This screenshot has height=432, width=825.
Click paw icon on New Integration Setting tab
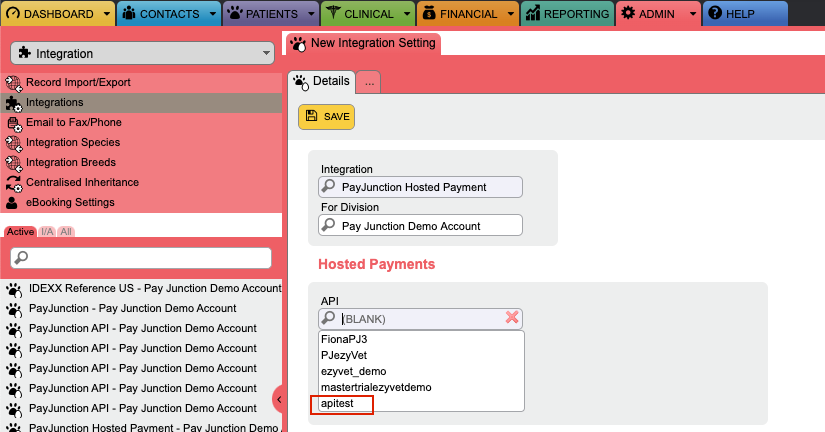click(x=298, y=44)
